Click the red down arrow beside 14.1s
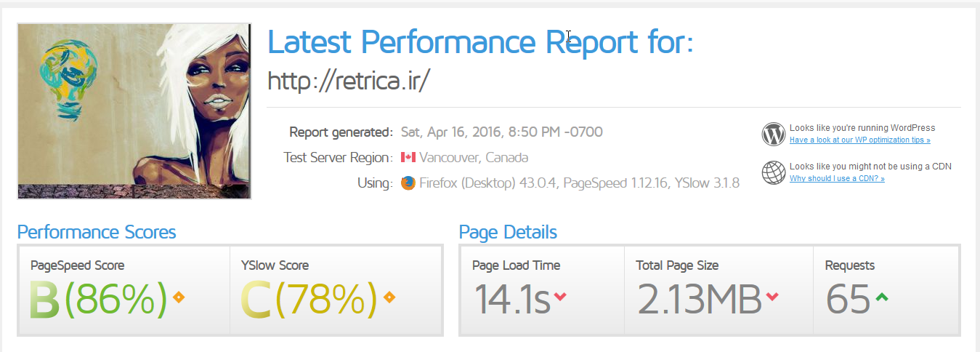The image size is (980, 352). tap(559, 297)
